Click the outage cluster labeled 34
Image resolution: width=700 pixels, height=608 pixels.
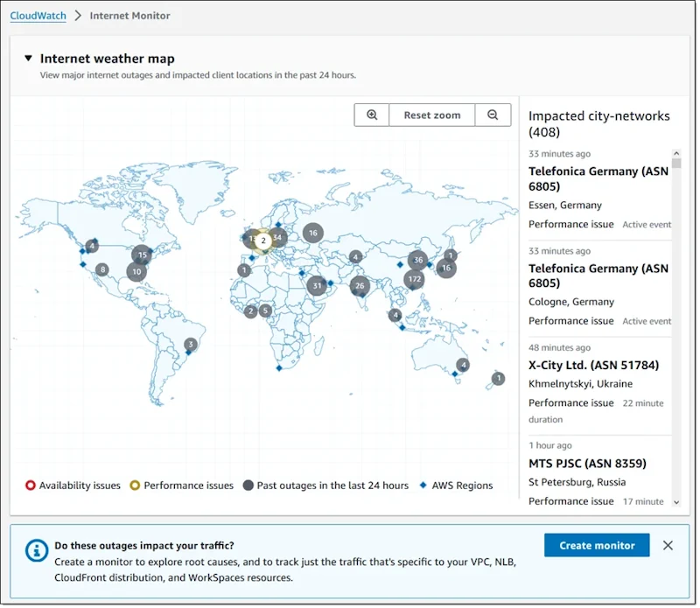pos(277,237)
